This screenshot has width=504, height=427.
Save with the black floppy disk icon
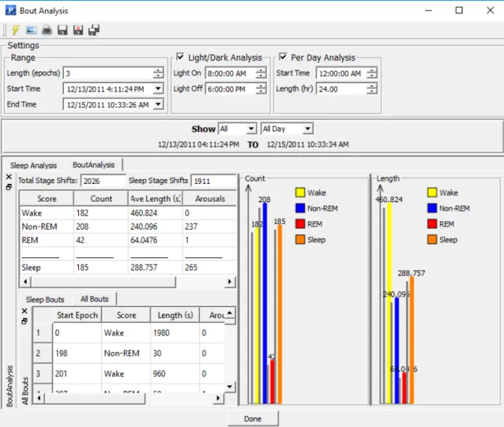point(63,30)
